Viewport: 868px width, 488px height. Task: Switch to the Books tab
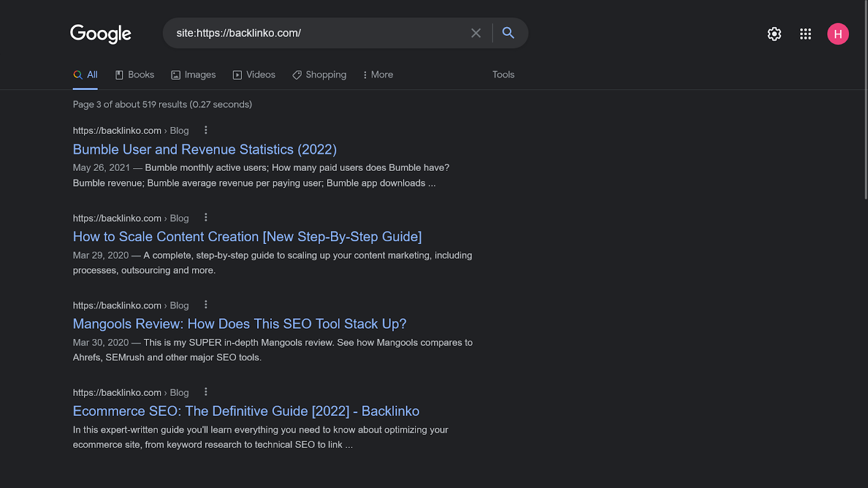(135, 75)
